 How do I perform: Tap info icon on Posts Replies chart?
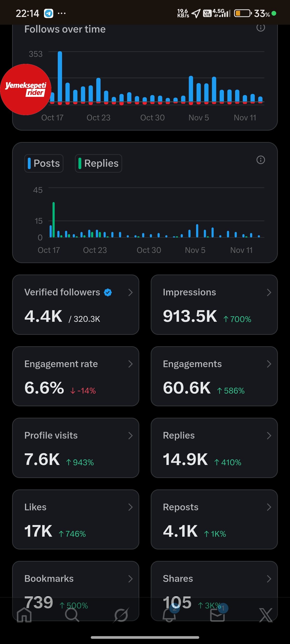pyautogui.click(x=261, y=160)
